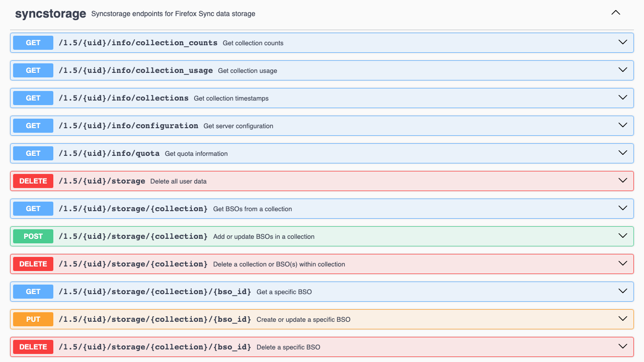This screenshot has height=362, width=644.
Task: Click the "Get a specific BSO" description
Action: [284, 292]
